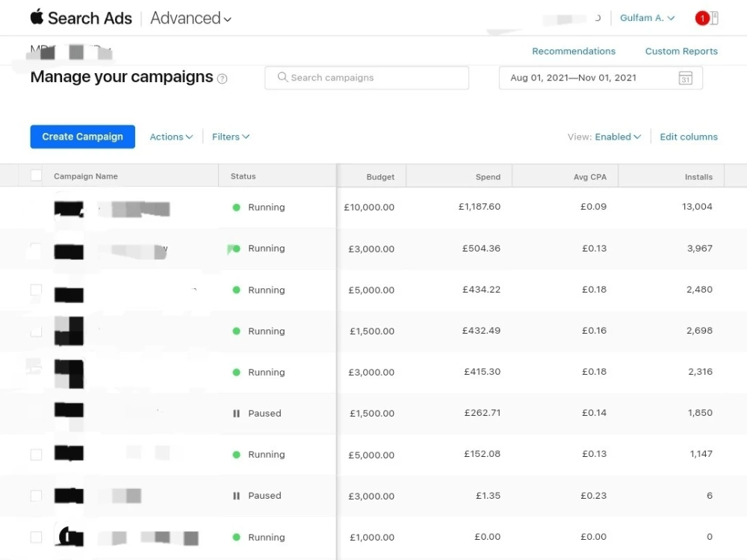Click the £10,000.00 budget value
The height and width of the screenshot is (560, 747).
tap(369, 207)
